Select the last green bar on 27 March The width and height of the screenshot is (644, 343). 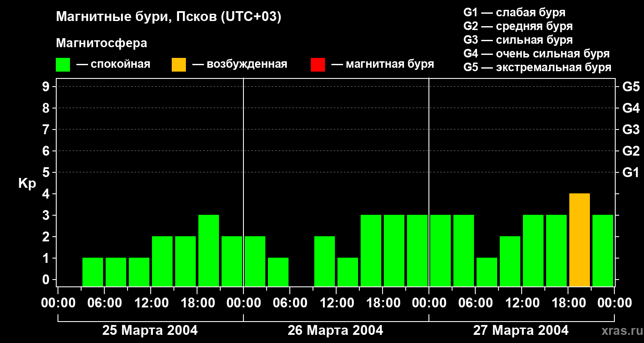[602, 250]
